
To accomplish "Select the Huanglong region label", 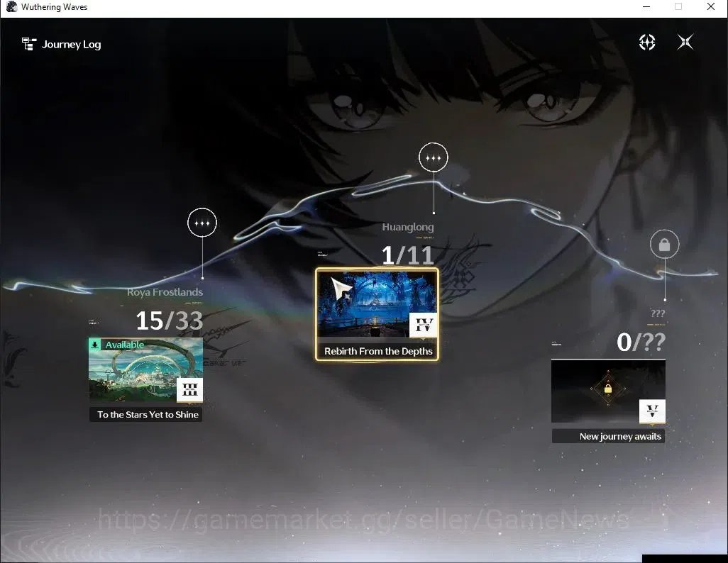I will pos(408,227).
